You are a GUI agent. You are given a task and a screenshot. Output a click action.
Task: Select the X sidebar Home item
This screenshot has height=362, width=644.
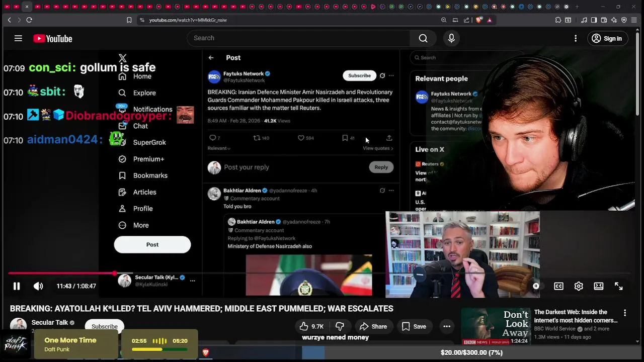[x=135, y=76]
